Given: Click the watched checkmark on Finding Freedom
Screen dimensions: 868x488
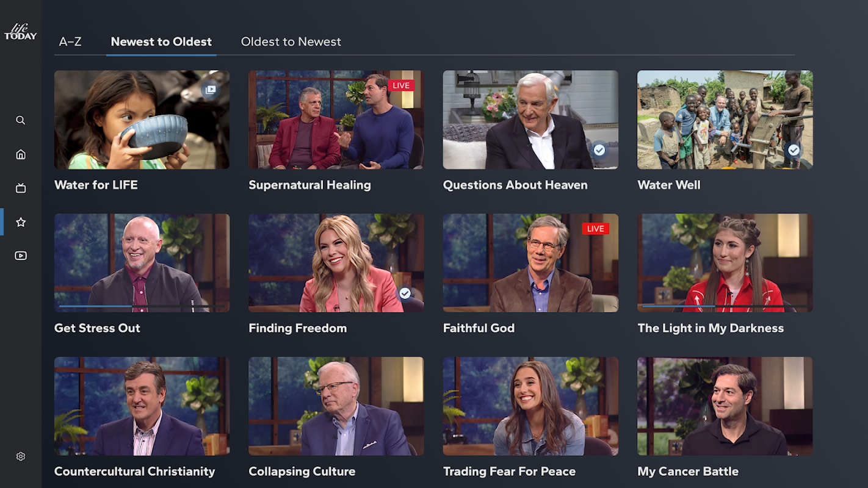Looking at the screenshot, I should point(405,293).
